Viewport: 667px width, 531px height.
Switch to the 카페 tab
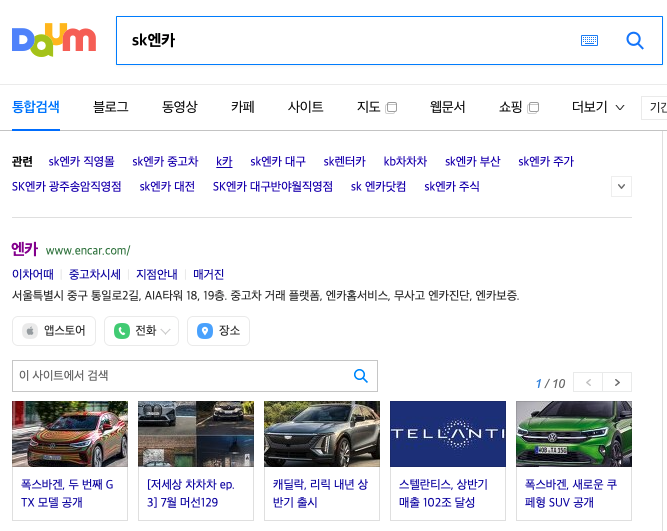coord(242,107)
